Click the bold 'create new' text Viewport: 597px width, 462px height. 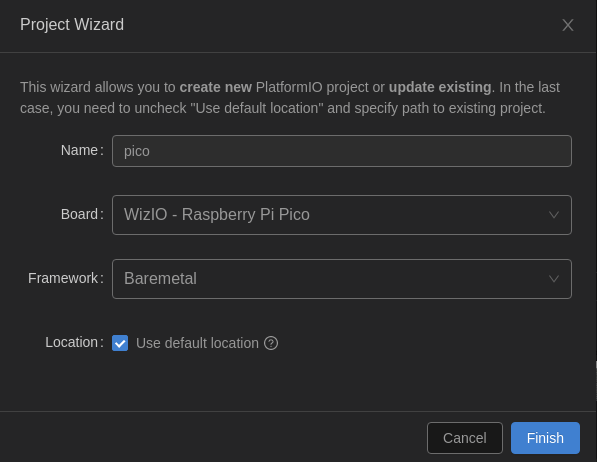pyautogui.click(x=215, y=87)
